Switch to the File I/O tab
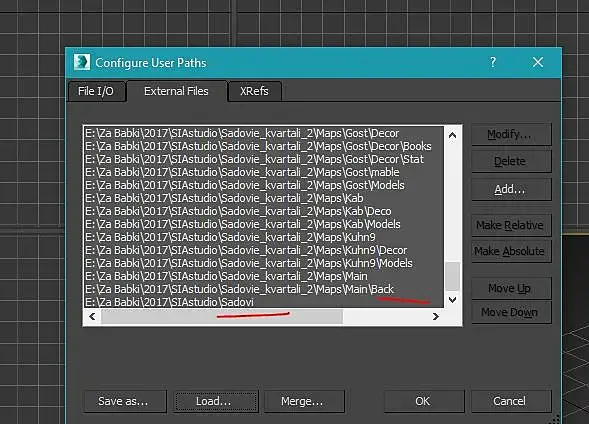Viewport: 589px width, 424px height. tap(96, 91)
